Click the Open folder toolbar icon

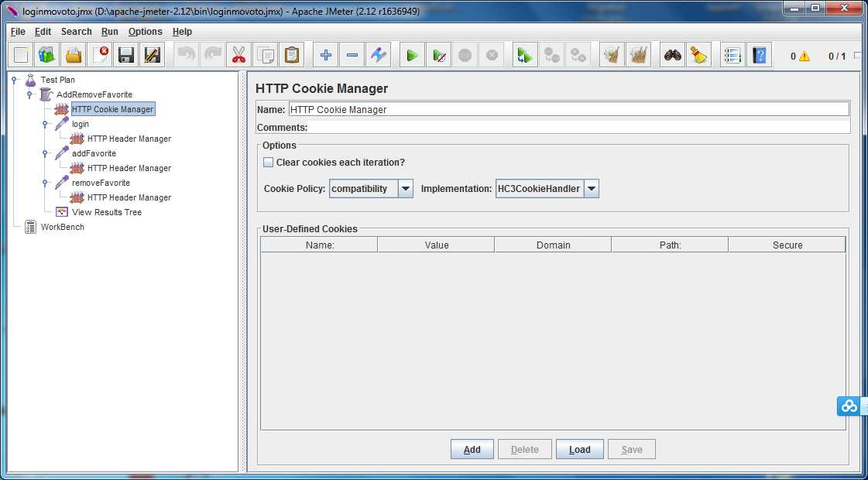coord(74,55)
